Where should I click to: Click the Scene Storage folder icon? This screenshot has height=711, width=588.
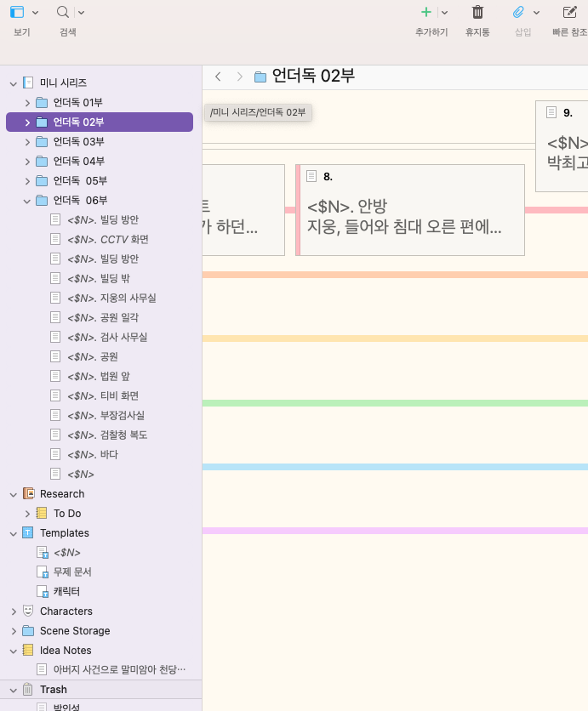point(28,630)
